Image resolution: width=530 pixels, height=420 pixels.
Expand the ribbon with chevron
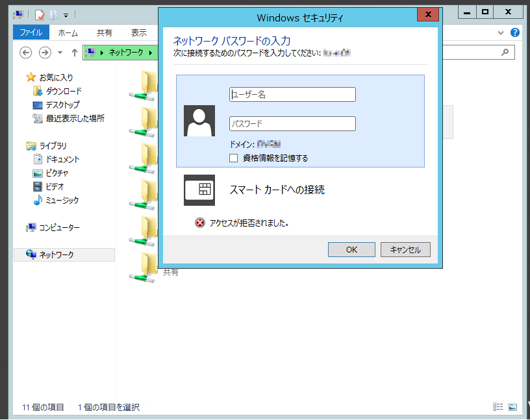[x=501, y=32]
